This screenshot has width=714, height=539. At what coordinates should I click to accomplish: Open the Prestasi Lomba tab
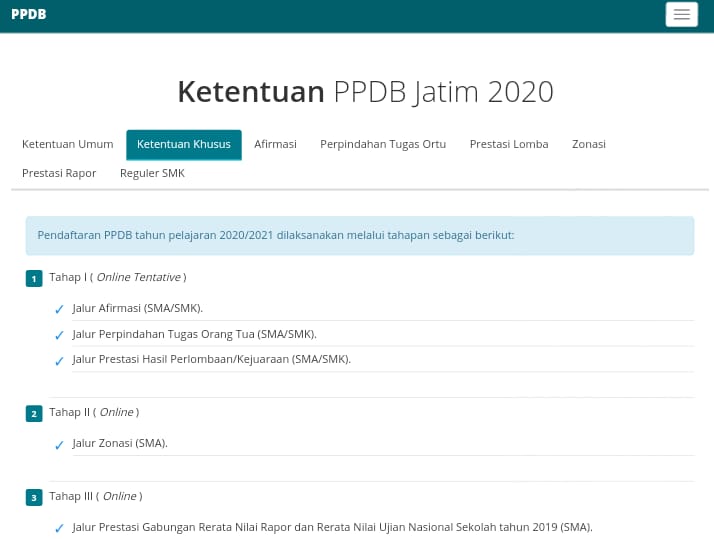pyautogui.click(x=509, y=144)
